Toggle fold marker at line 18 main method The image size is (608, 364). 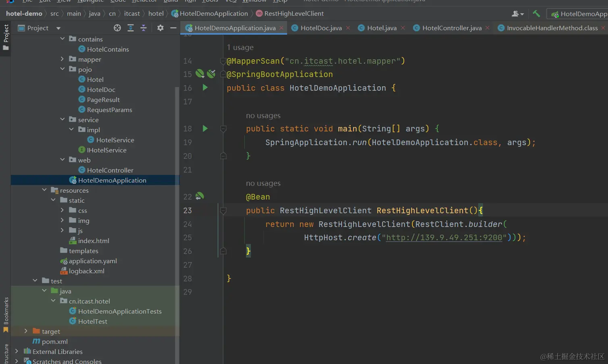[223, 129]
